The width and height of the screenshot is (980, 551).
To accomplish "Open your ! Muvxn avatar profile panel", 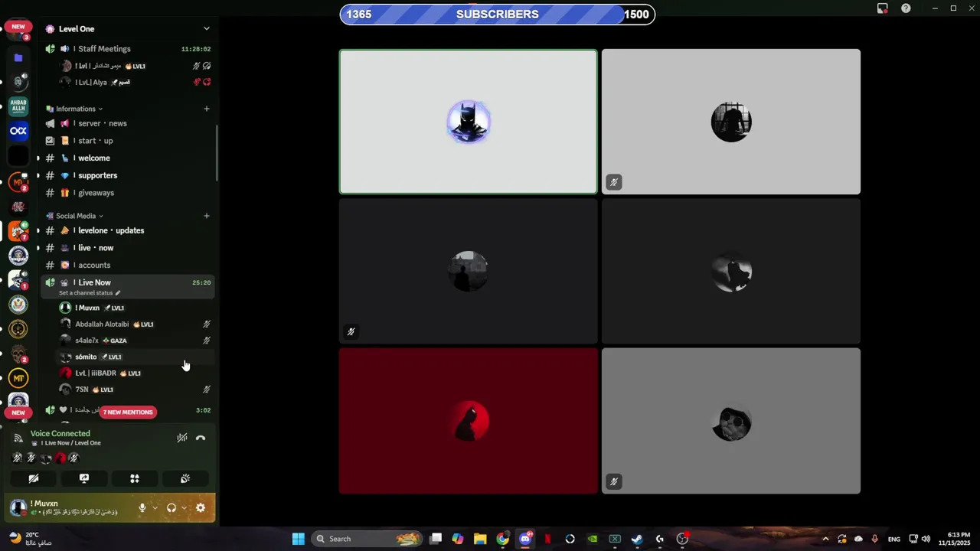I will pos(18,507).
